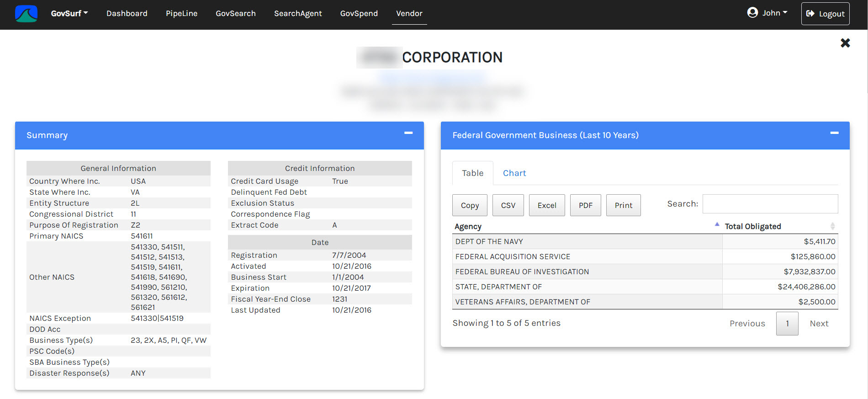Export table using CSV button

click(x=508, y=205)
